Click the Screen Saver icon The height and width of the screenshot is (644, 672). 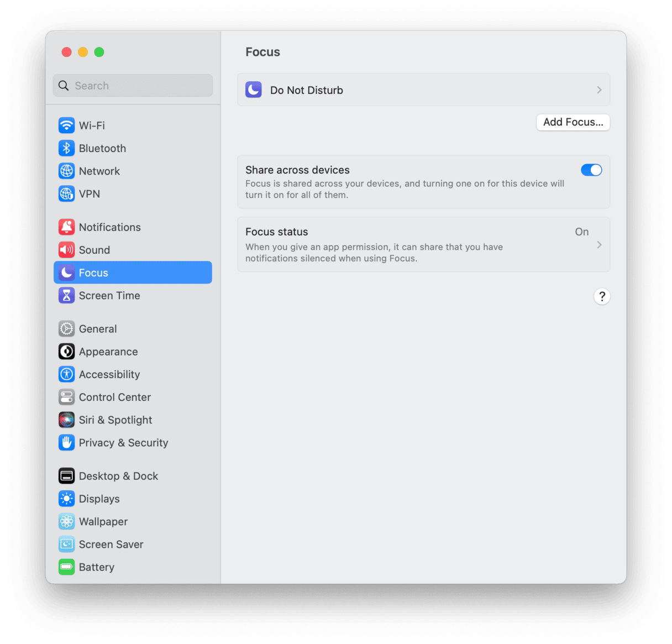coord(66,544)
